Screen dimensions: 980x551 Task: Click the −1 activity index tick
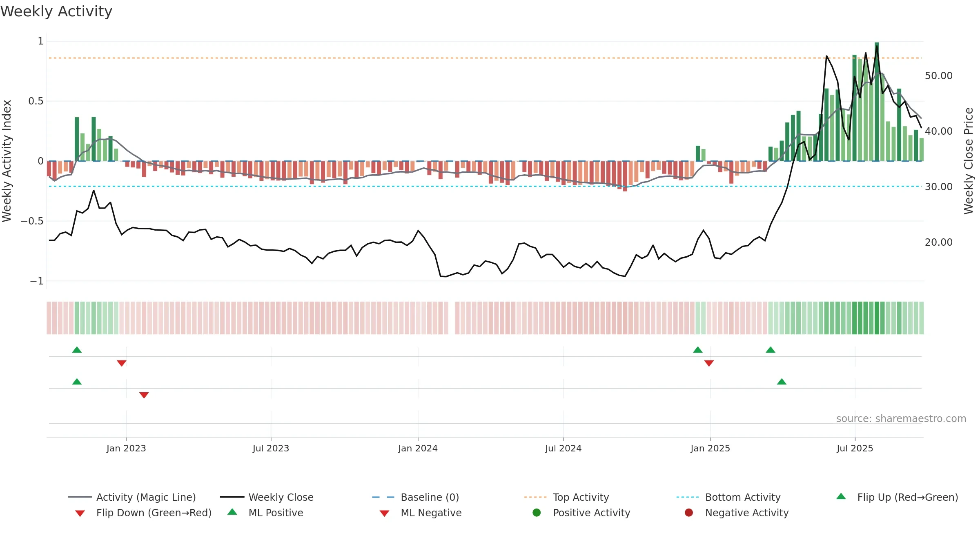click(x=37, y=281)
